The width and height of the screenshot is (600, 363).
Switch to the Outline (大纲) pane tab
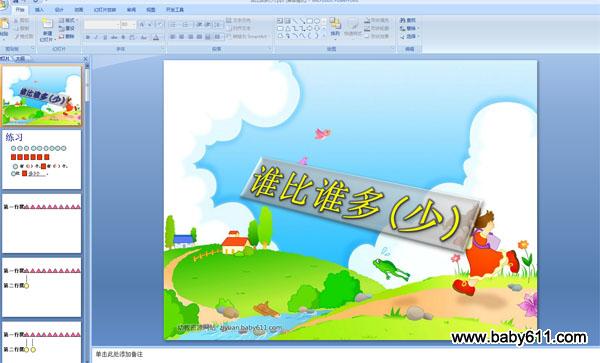point(20,59)
